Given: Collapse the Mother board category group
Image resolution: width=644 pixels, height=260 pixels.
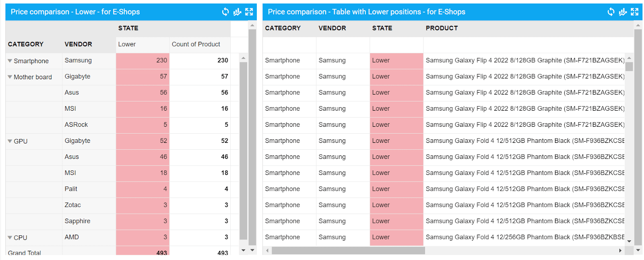Looking at the screenshot, I should click(x=10, y=77).
